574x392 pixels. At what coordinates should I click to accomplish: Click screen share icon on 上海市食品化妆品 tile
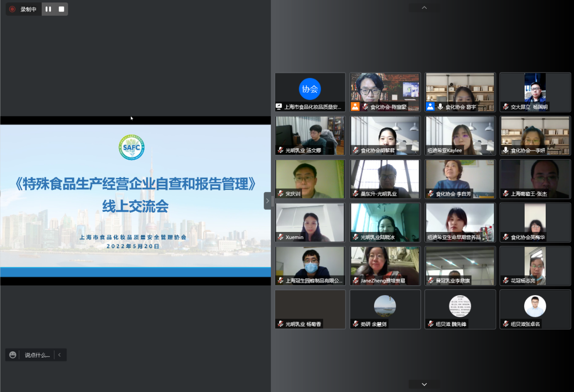point(279,107)
